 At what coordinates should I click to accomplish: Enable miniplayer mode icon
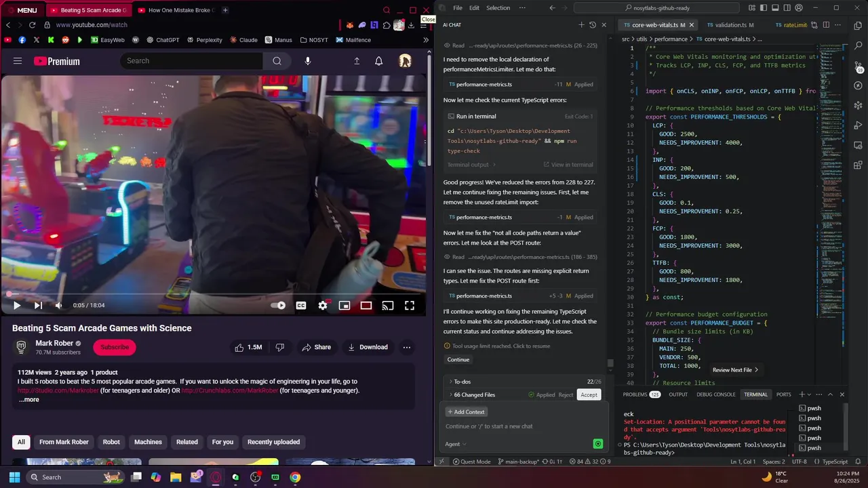pos(344,306)
